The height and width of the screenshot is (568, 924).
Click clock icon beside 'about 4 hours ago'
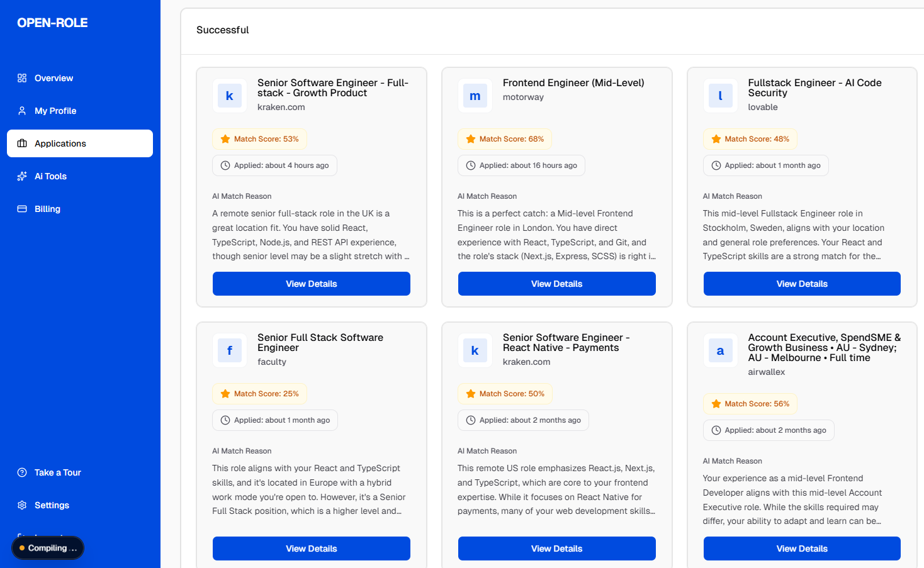point(225,165)
